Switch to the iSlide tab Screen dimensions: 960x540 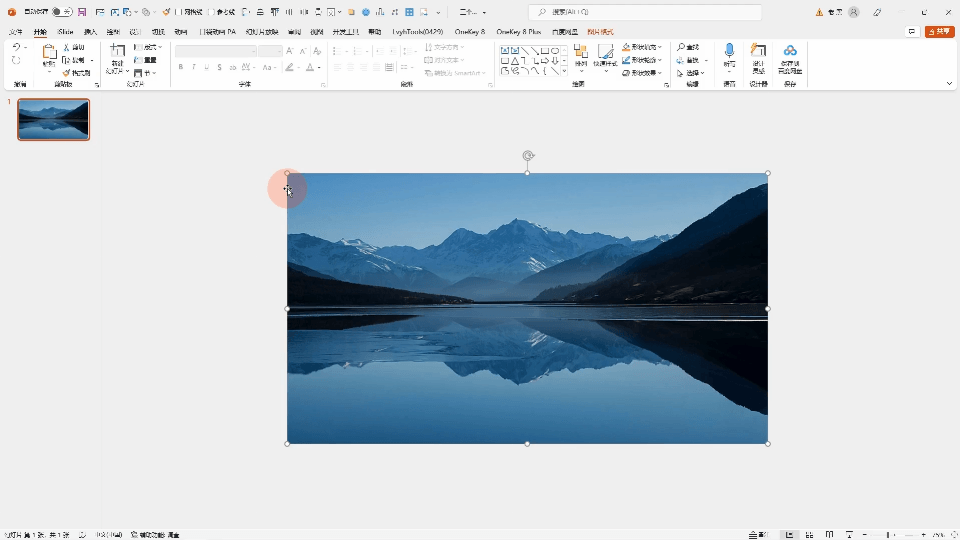point(66,32)
